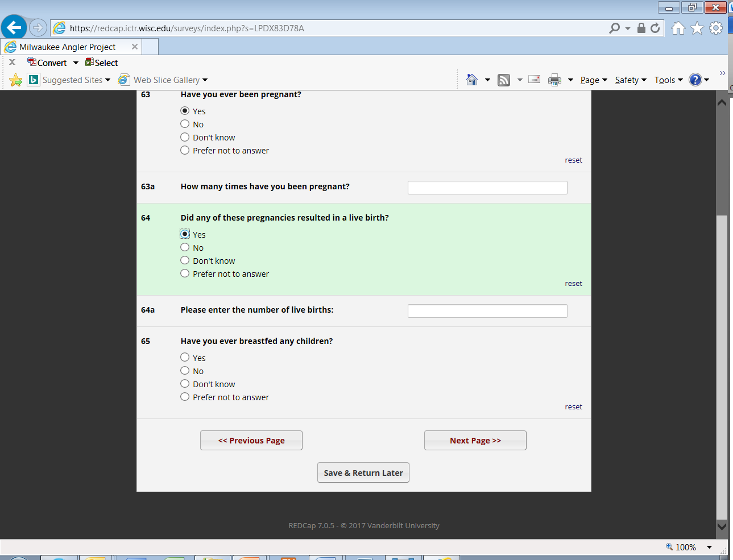Open Favorites with the star icon
This screenshot has width=733, height=560.
point(697,28)
